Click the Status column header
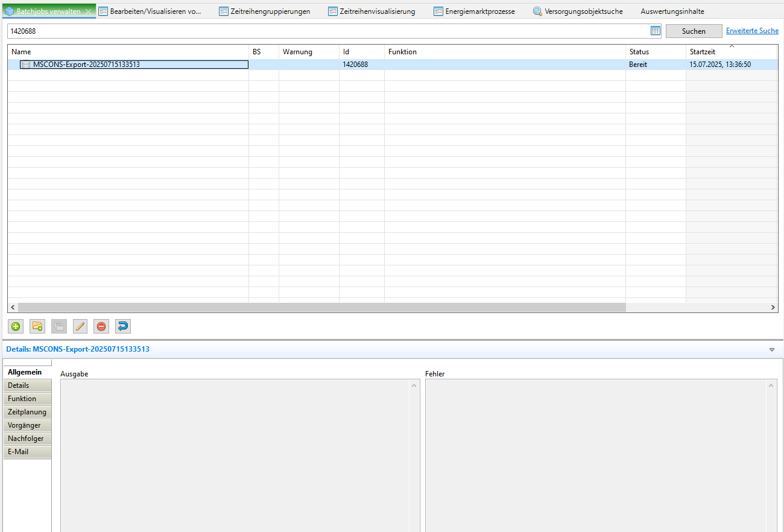This screenshot has height=532, width=784. pos(639,52)
